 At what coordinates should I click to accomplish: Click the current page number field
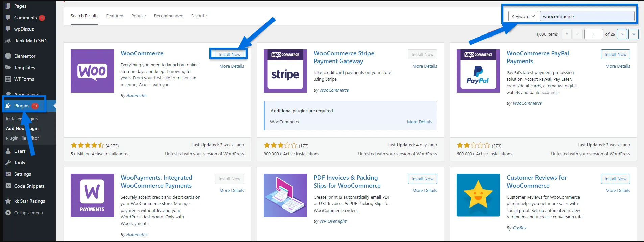[593, 34]
